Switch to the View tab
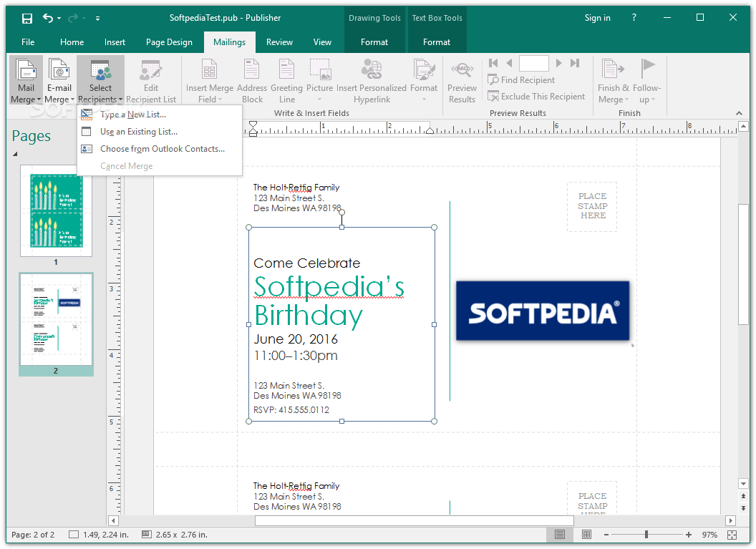The height and width of the screenshot is (549, 756). 322,42
